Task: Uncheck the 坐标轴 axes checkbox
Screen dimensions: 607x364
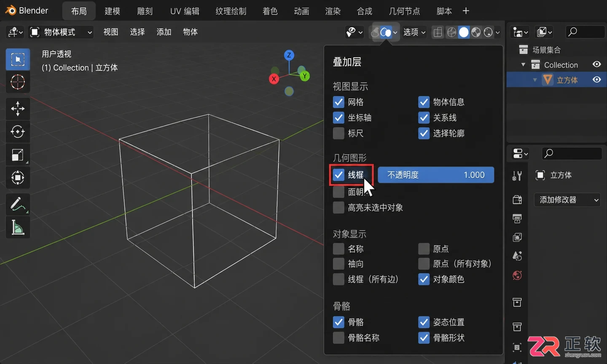Action: point(338,118)
